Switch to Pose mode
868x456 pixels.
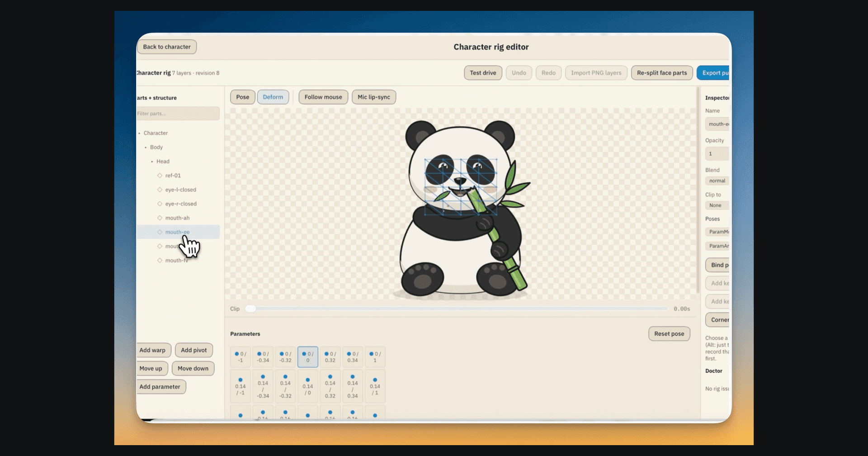243,97
